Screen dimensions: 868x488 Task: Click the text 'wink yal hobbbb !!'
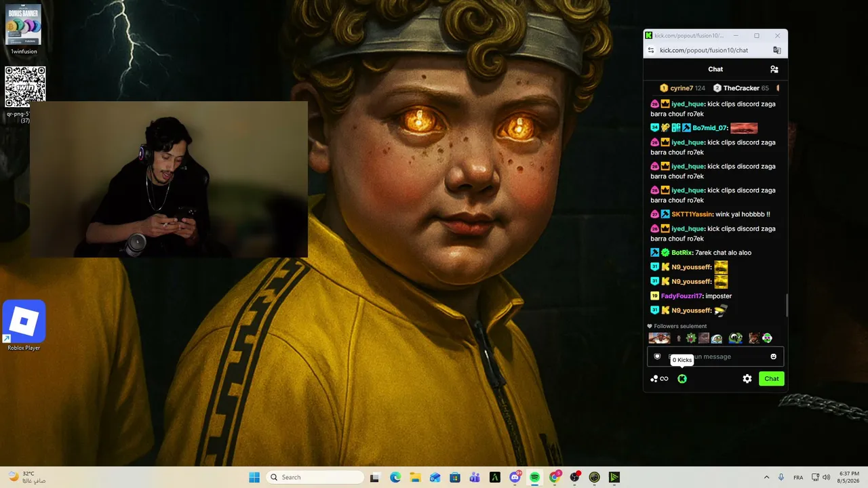[x=743, y=214]
